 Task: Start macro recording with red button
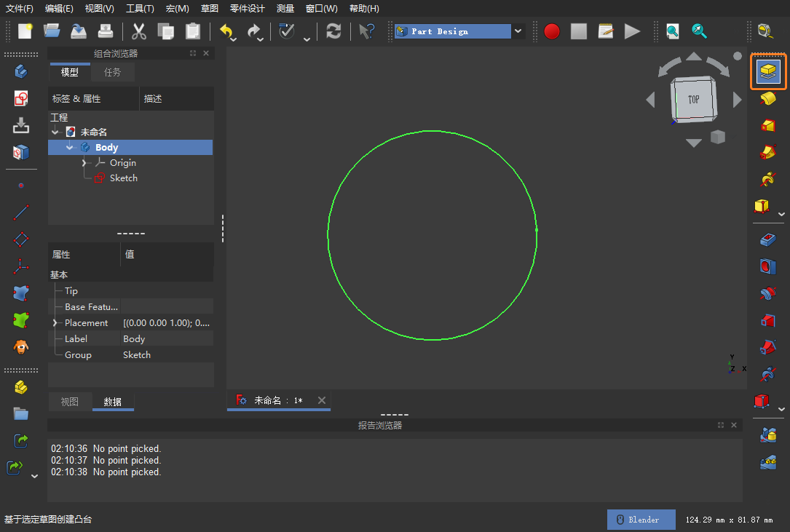click(551, 31)
